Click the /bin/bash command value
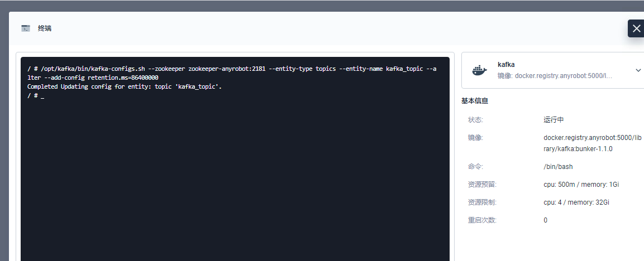The width and height of the screenshot is (644, 261). pos(558,167)
